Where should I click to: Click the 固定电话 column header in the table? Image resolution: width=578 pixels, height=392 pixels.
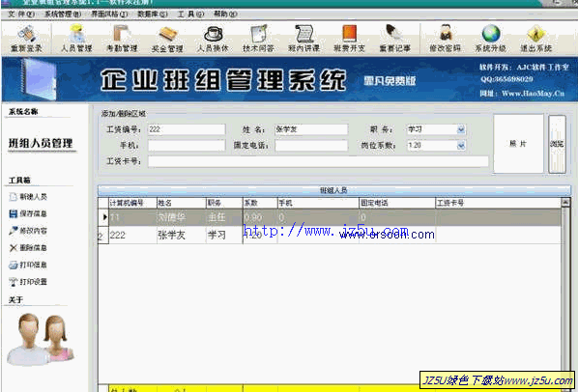[397, 203]
